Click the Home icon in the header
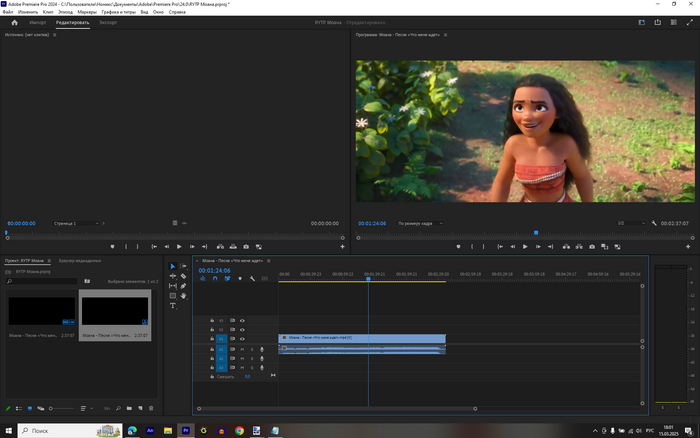This screenshot has height=438, width=700. pos(14,22)
